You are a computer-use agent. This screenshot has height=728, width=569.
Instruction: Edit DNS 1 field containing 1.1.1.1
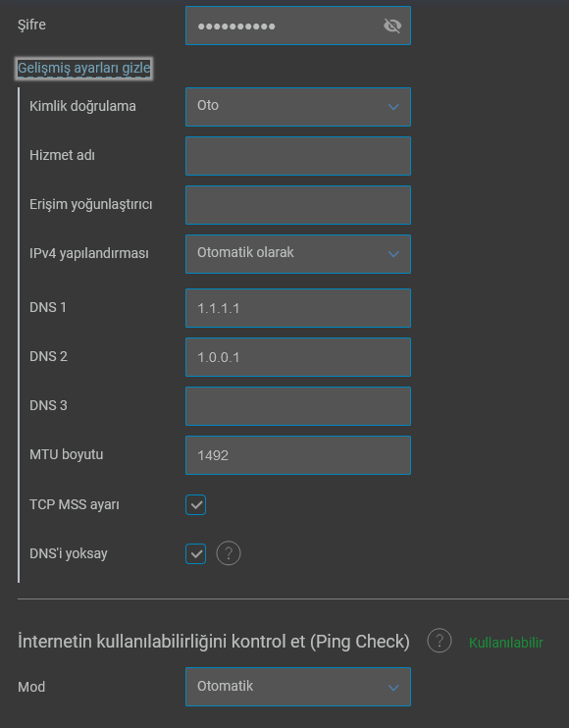tap(298, 308)
